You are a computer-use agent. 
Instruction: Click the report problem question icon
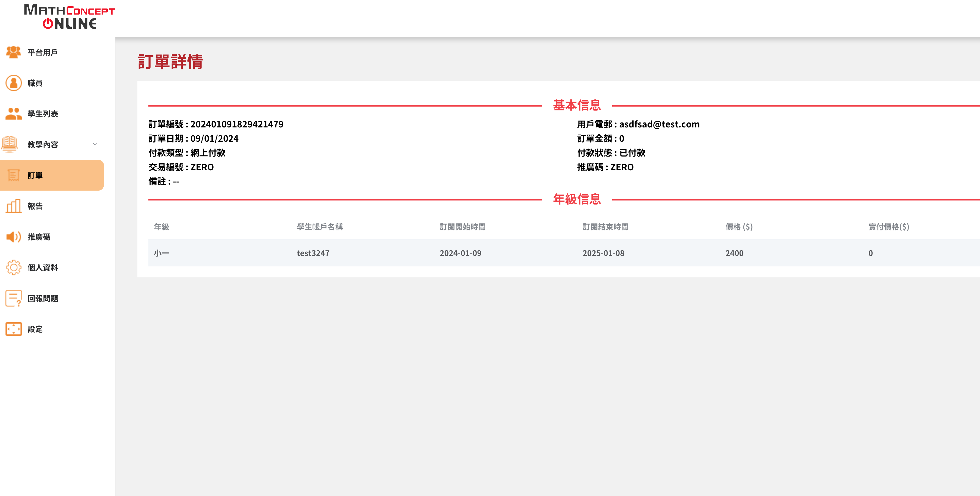click(13, 298)
